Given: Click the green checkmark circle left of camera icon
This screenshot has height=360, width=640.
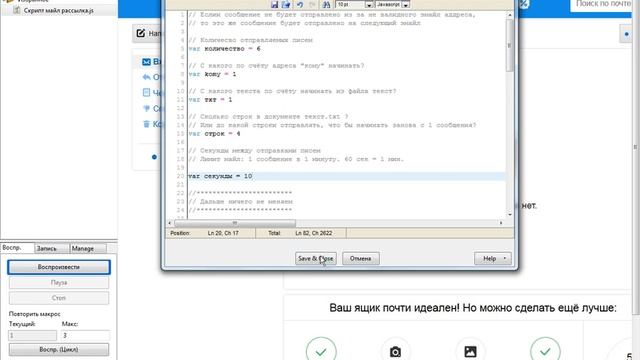Looking at the screenshot, I should (321, 351).
